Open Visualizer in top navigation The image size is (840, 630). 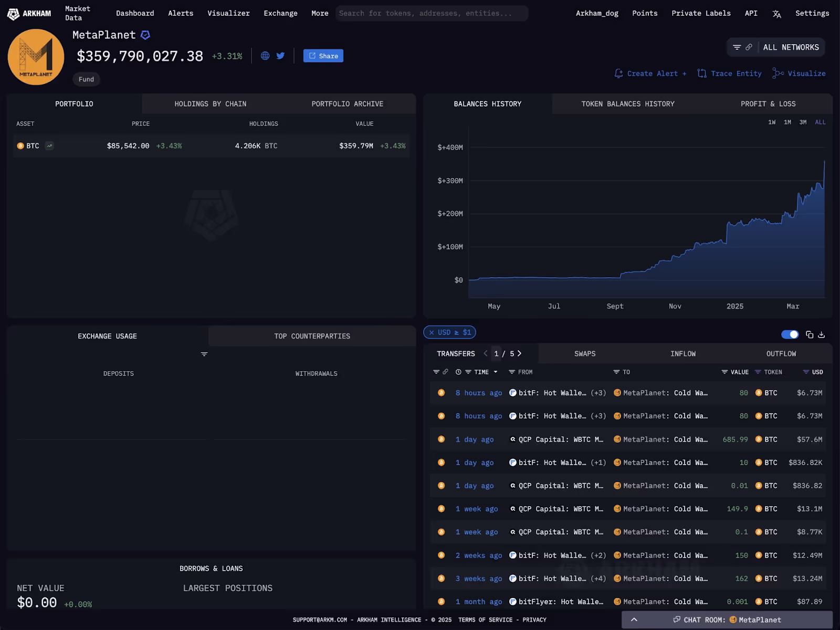coord(228,14)
